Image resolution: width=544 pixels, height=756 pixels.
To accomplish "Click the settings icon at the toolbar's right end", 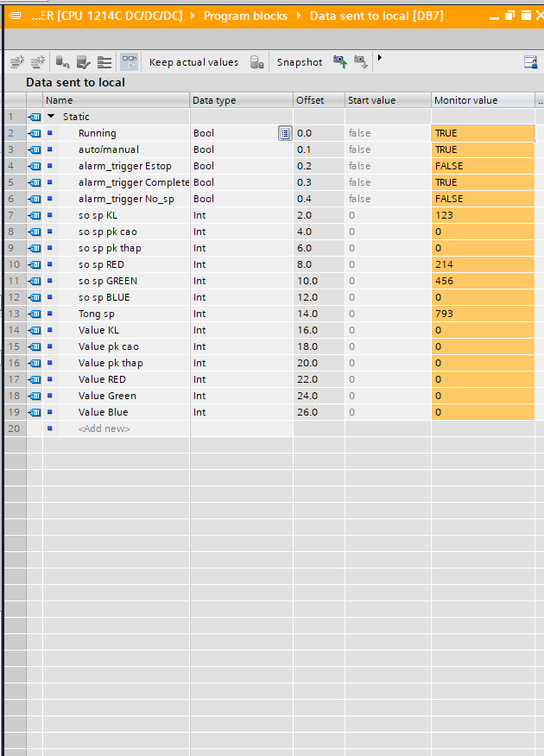I will tap(530, 62).
